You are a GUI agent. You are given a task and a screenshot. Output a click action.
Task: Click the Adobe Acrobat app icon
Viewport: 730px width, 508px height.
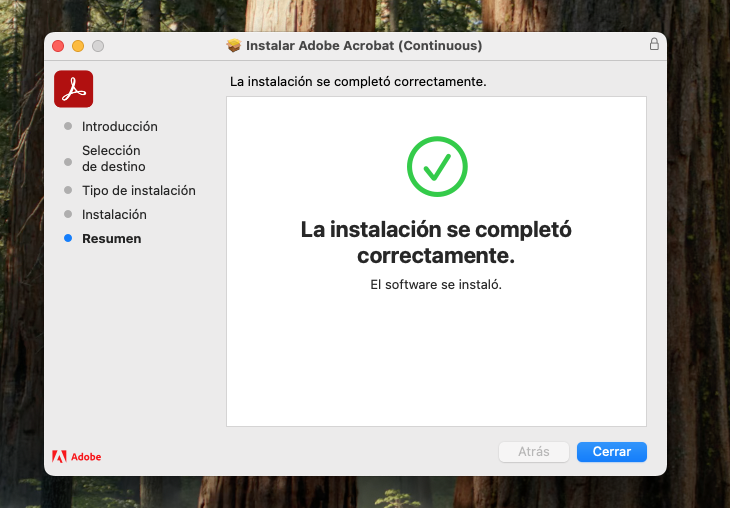74,89
